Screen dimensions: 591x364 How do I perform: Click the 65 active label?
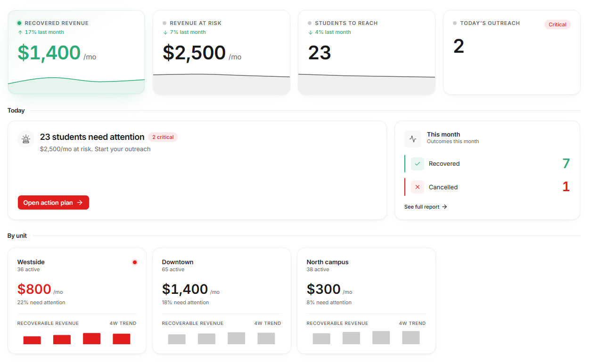point(173,270)
